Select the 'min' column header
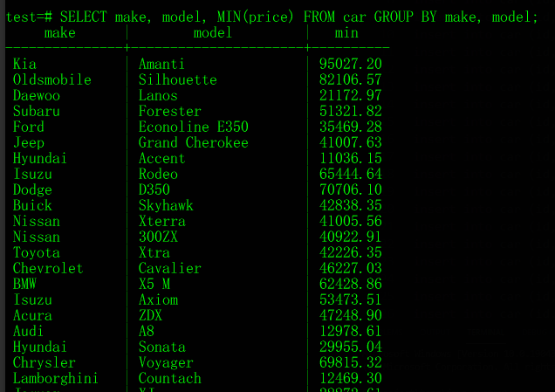The height and width of the screenshot is (392, 555). pyautogui.click(x=346, y=33)
